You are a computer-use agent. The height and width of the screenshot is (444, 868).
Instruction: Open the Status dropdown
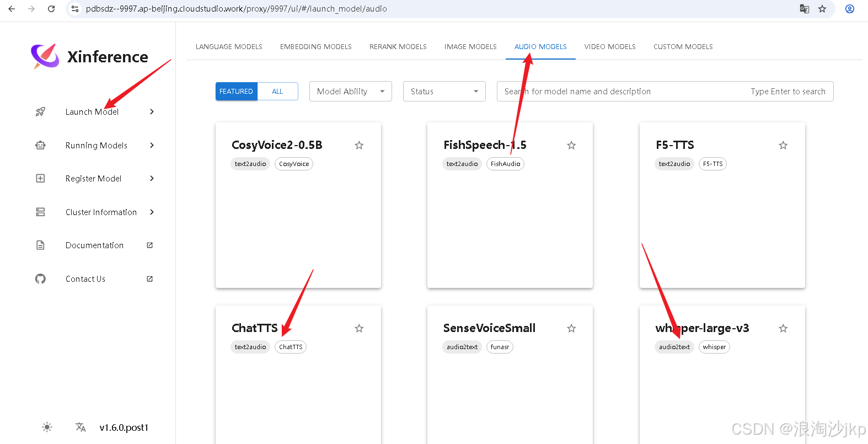pos(444,91)
